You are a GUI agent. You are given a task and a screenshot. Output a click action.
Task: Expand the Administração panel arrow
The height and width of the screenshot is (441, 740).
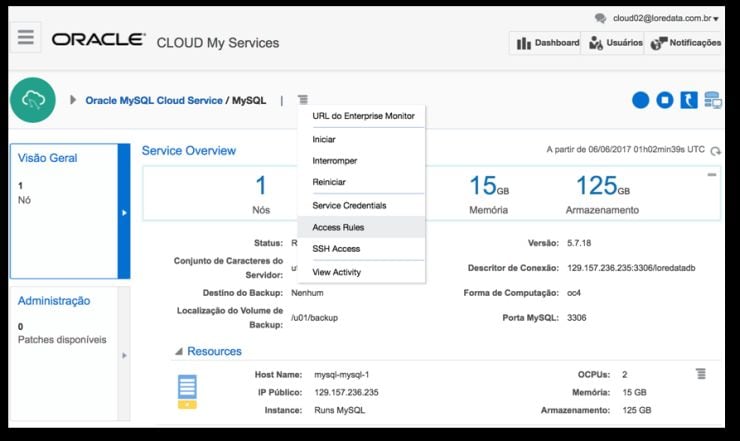(124, 354)
